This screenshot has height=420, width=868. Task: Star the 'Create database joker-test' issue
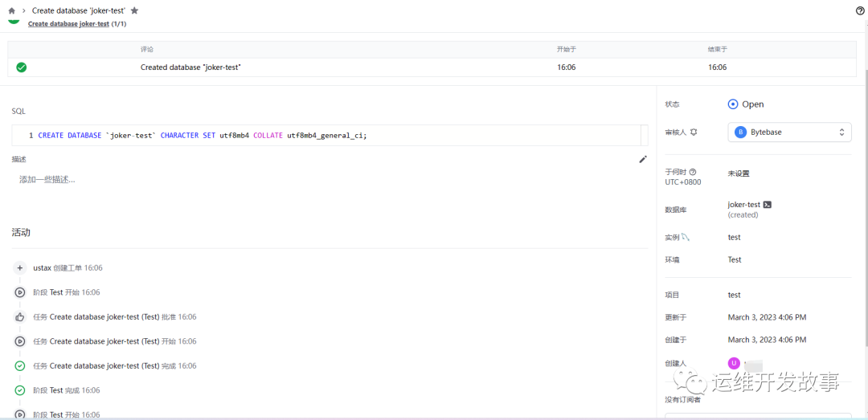(134, 10)
